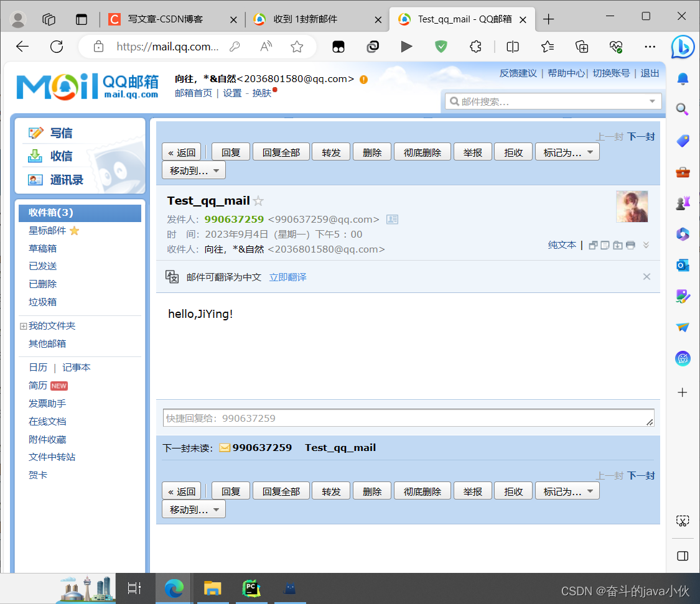The image size is (700, 604).
Task: Click 切换账号 switch account link
Action: pyautogui.click(x=611, y=73)
